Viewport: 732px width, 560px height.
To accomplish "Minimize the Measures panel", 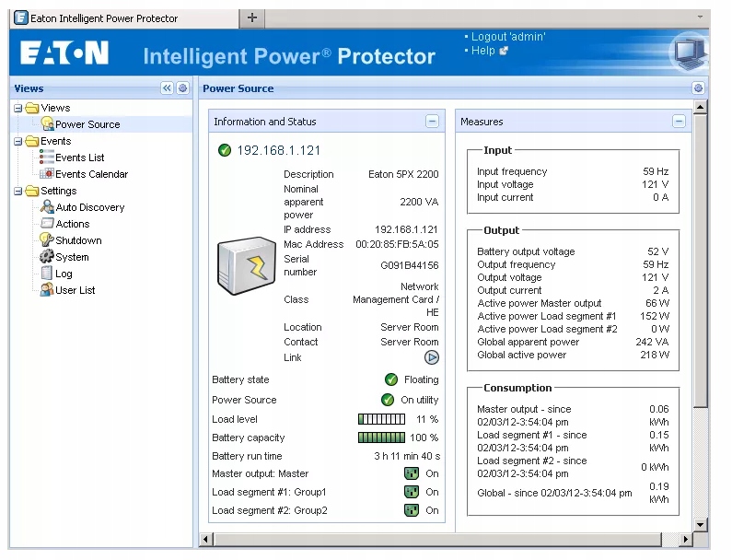I will click(679, 122).
